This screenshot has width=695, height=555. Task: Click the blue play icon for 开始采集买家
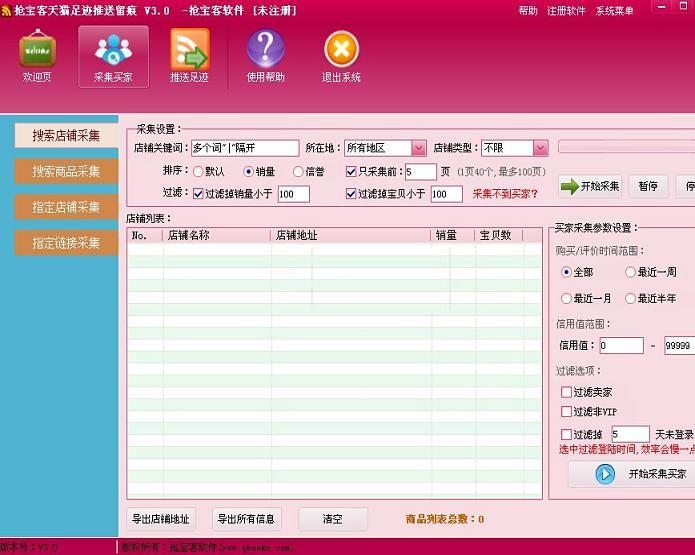click(x=605, y=474)
